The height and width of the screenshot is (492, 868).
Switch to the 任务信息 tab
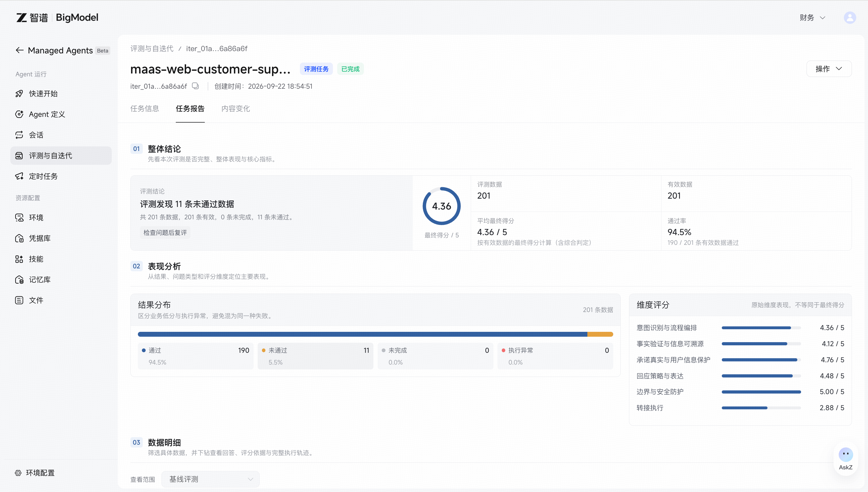pos(144,109)
